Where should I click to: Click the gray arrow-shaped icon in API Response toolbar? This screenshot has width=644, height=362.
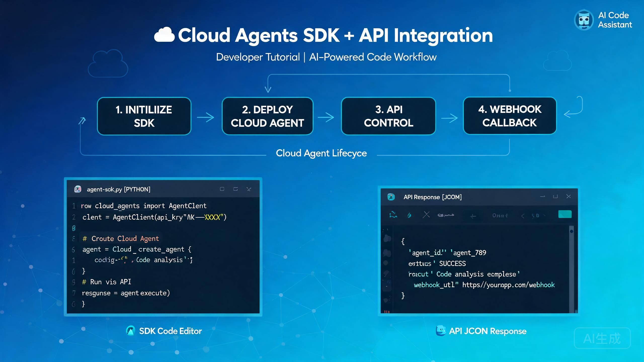point(446,215)
